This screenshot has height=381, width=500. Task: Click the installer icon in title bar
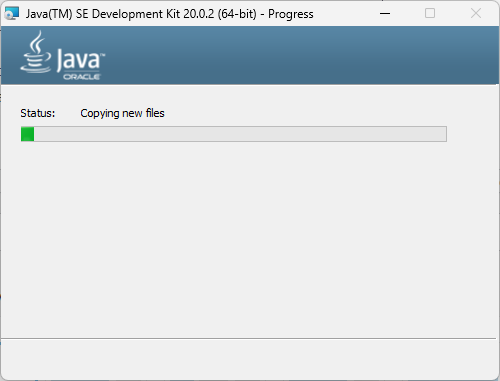click(x=12, y=13)
